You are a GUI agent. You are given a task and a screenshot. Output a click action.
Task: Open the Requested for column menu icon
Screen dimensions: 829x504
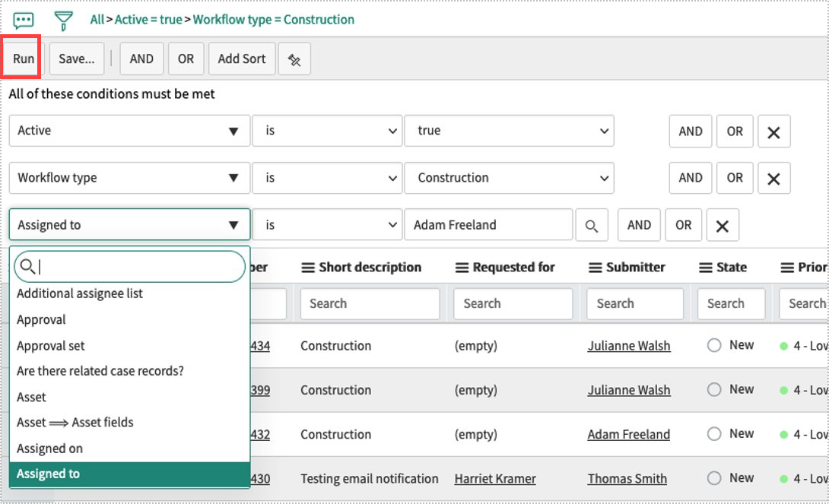pyautogui.click(x=462, y=268)
